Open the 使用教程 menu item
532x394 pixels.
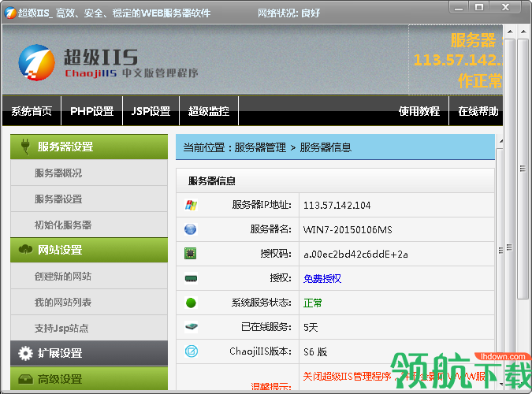pyautogui.click(x=419, y=111)
